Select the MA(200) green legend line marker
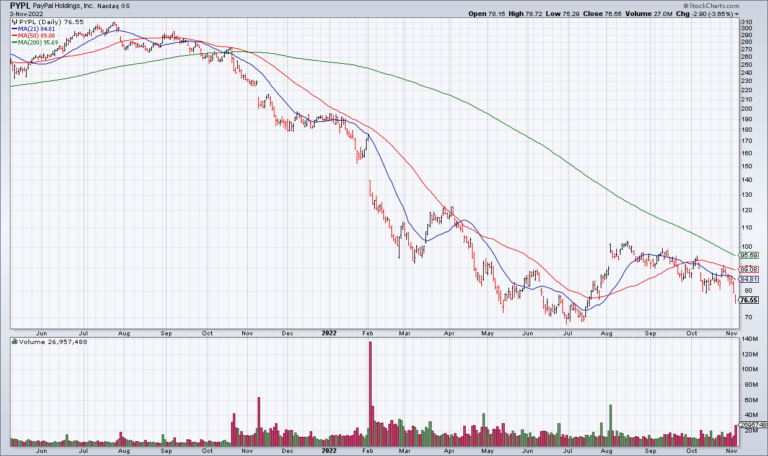This screenshot has width=768, height=456. [x=13, y=44]
